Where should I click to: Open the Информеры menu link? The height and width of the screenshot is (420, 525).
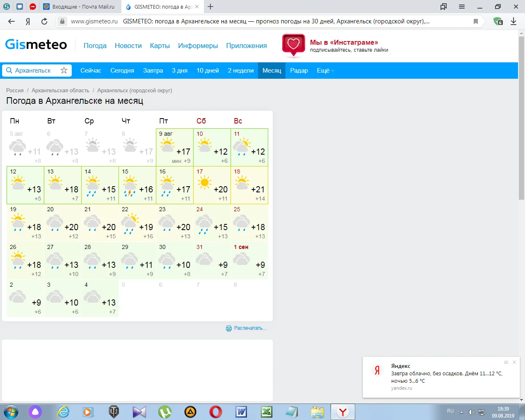click(x=198, y=46)
